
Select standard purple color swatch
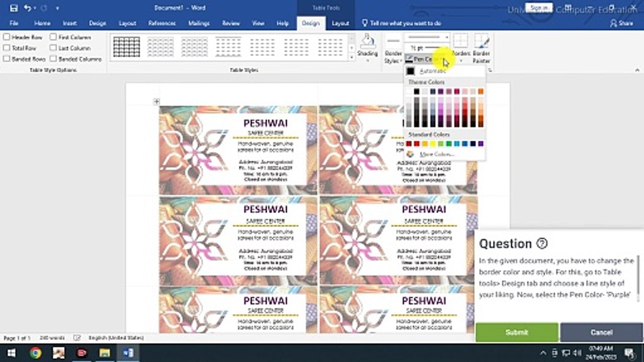click(480, 144)
